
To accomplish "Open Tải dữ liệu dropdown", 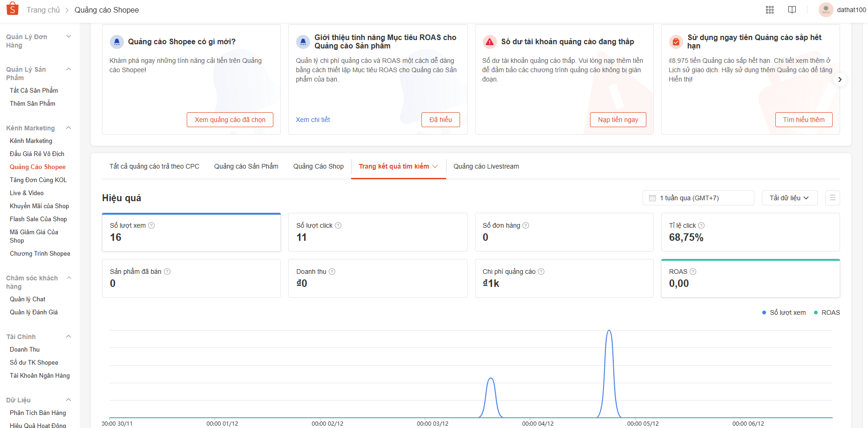I will coord(789,198).
